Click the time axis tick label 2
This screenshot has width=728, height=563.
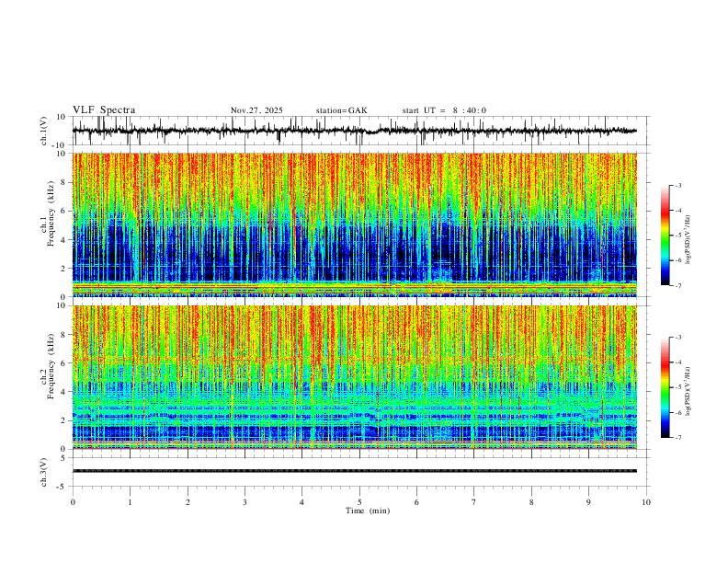[188, 502]
